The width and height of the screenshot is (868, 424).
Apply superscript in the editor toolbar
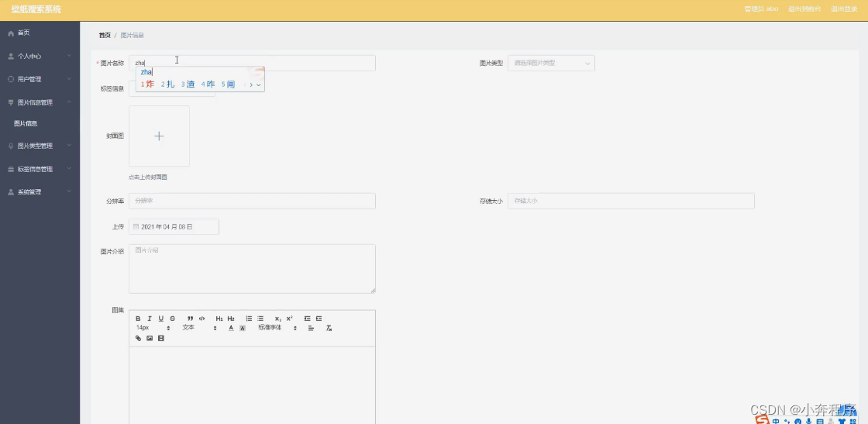click(x=290, y=319)
